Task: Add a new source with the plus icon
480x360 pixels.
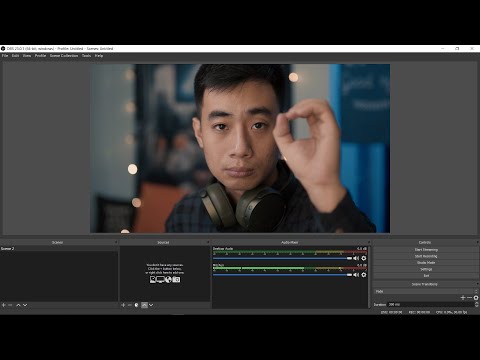Action: [x=123, y=305]
